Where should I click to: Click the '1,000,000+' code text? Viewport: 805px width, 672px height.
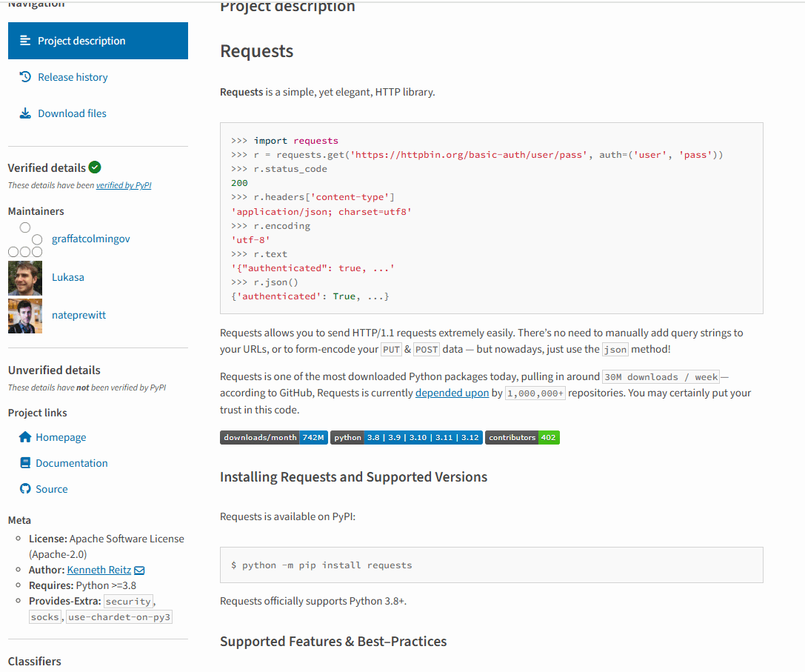point(535,393)
